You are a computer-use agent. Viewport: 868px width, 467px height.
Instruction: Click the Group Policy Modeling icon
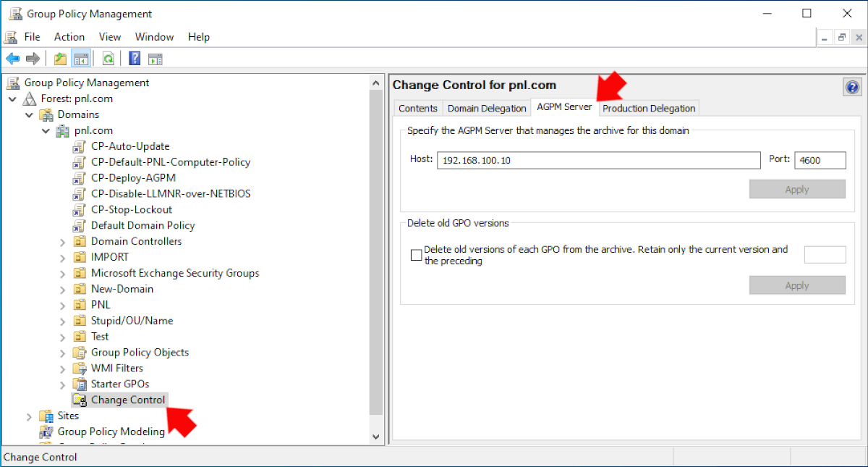pos(47,432)
